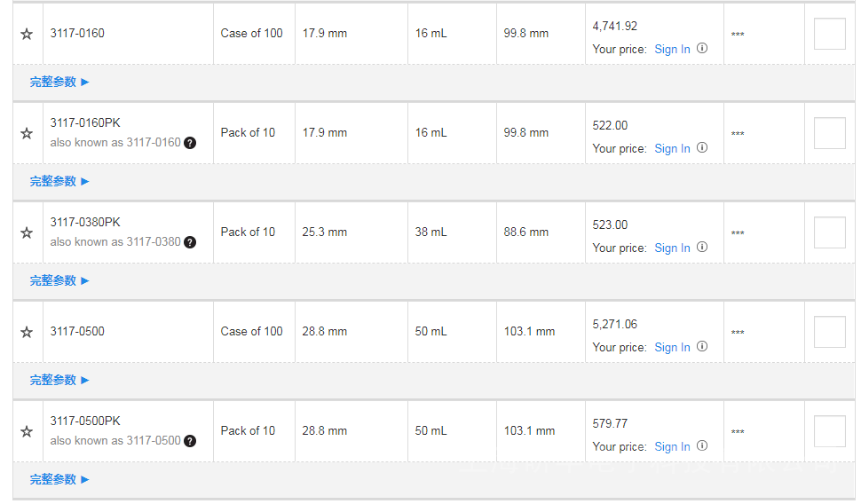Select the 3117-0380PK row checkbox
Image resolution: width=861 pixels, height=504 pixels.
[x=829, y=232]
